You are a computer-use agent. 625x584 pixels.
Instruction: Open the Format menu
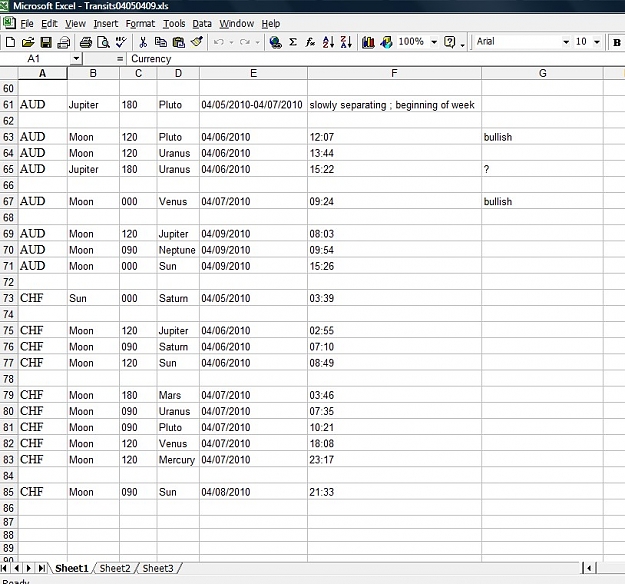[140, 24]
